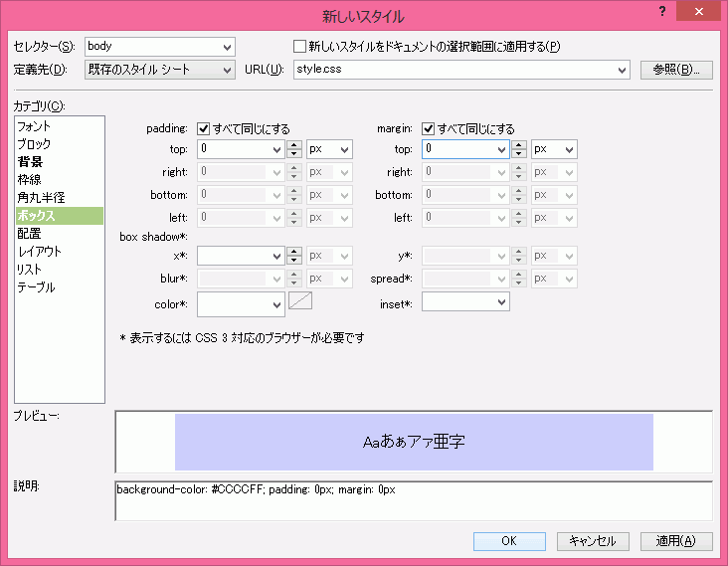The width and height of the screenshot is (728, 566).
Task: Toggle padding すべて同じにする checkbox
Action: [x=203, y=128]
